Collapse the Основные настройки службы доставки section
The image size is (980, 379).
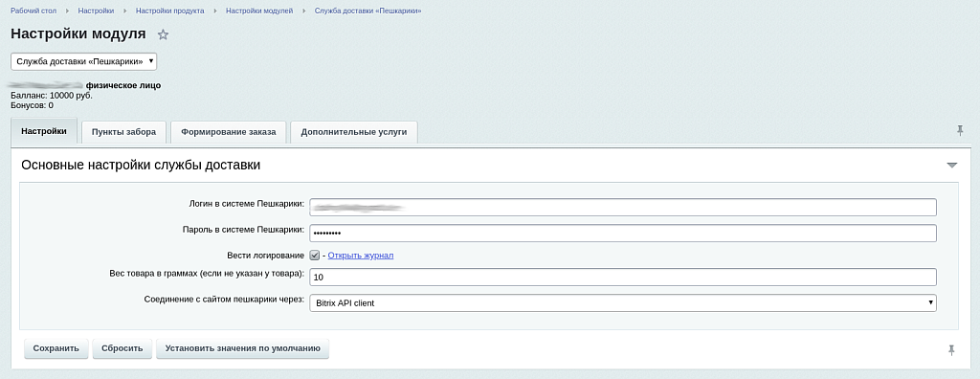tap(952, 166)
